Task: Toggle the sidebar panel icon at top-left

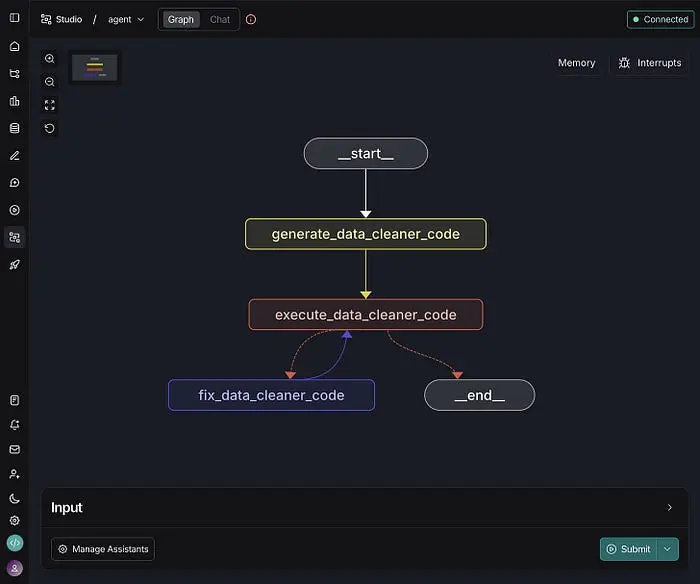Action: coord(14,18)
